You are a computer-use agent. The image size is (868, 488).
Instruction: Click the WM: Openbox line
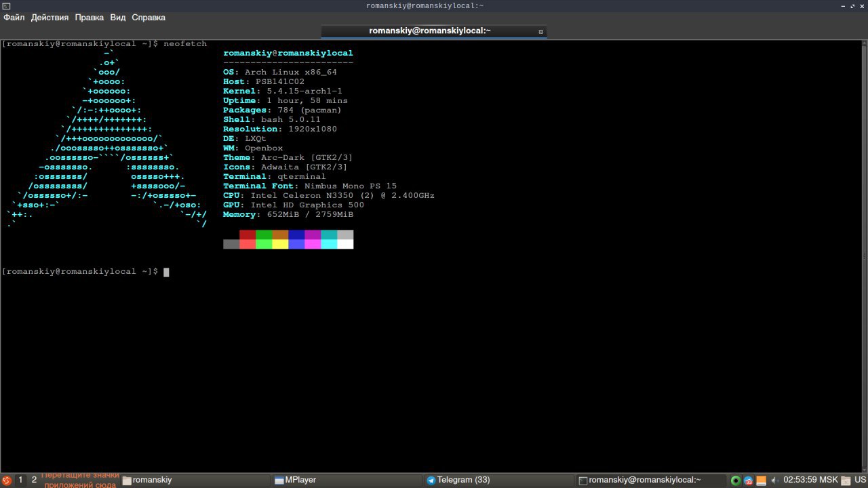[x=253, y=148]
